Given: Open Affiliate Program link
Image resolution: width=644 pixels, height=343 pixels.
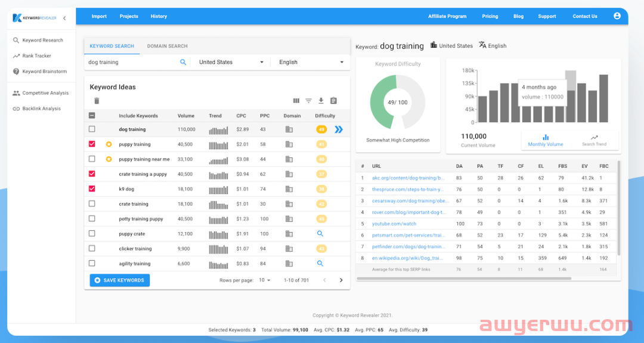Looking at the screenshot, I should (x=447, y=17).
